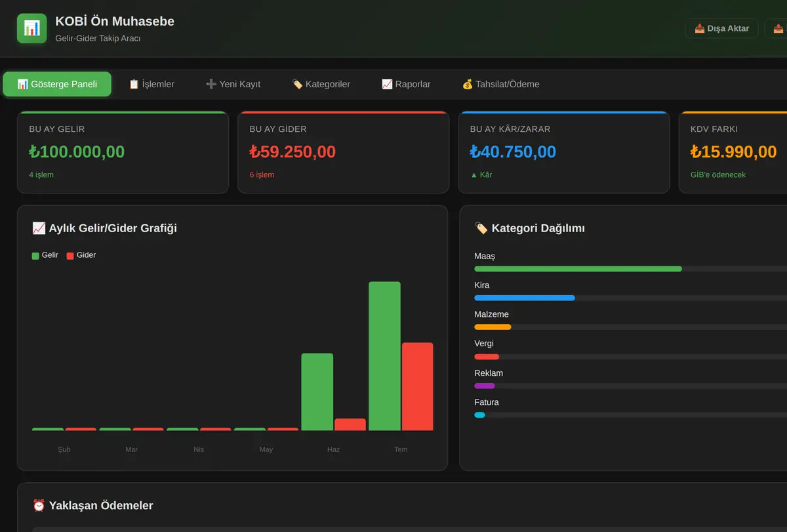Screen dimensions: 787x532
Task: Click the green Gelir legend swatch
Action: 35,256
